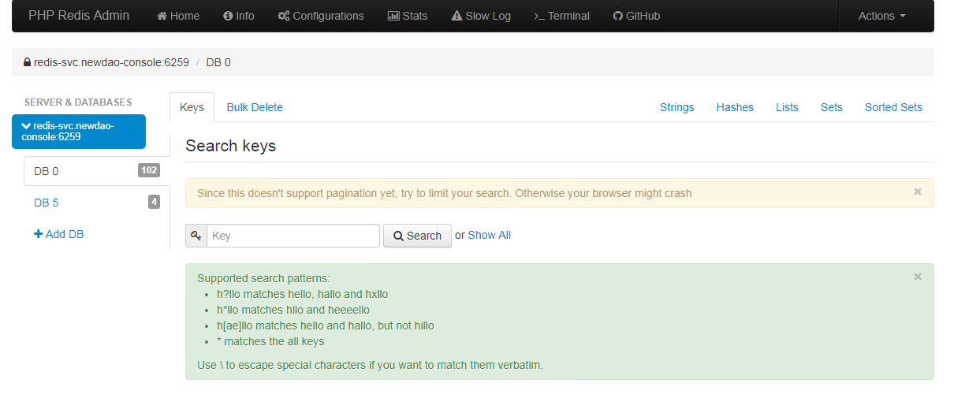This screenshot has width=980, height=398.
Task: Launch the Terminal prompt icon
Action: 539,17
